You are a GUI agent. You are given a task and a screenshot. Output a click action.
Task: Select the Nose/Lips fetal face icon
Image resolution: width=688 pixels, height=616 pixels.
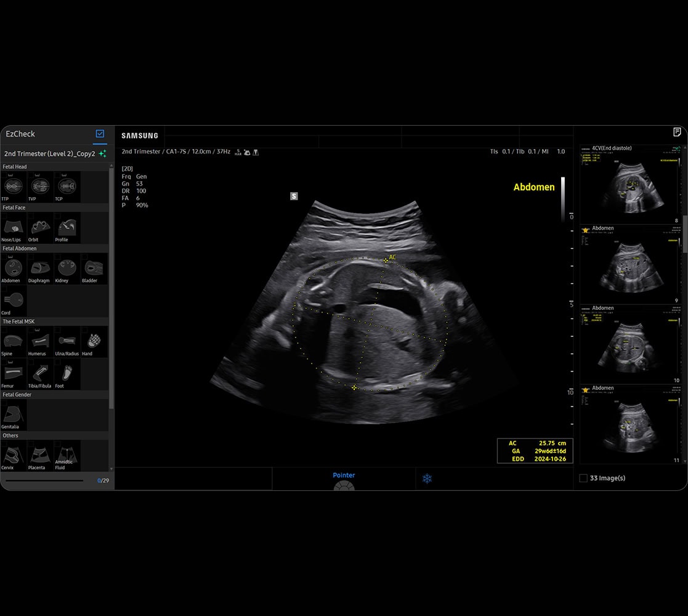click(14, 227)
